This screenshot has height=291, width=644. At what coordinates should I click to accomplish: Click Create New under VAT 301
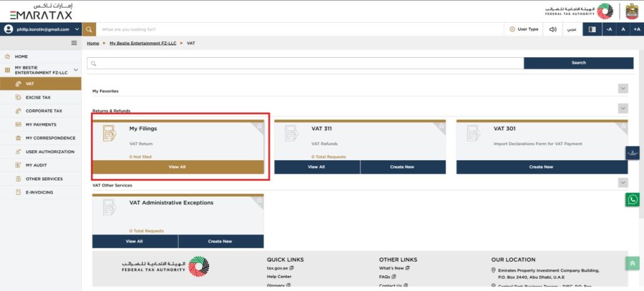tap(541, 167)
